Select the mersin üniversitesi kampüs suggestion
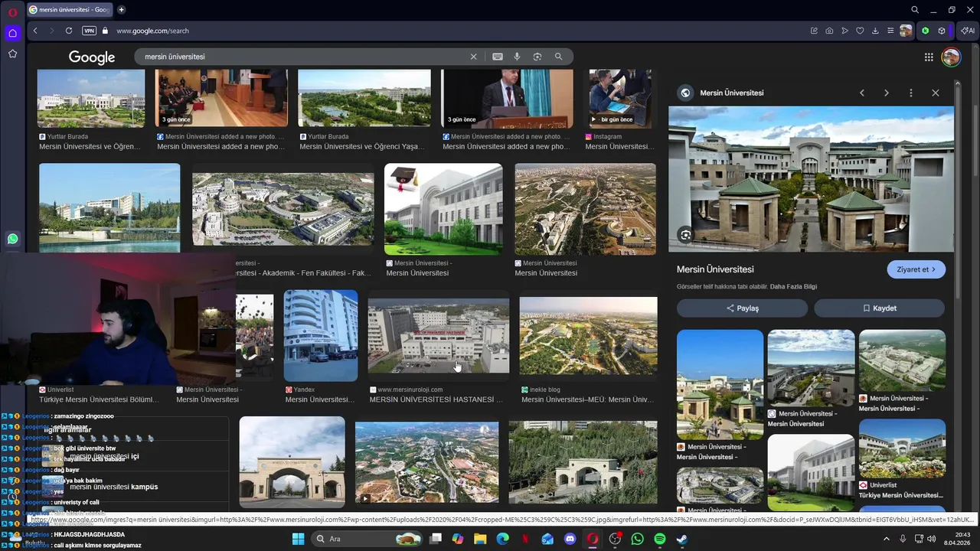 pos(114,487)
